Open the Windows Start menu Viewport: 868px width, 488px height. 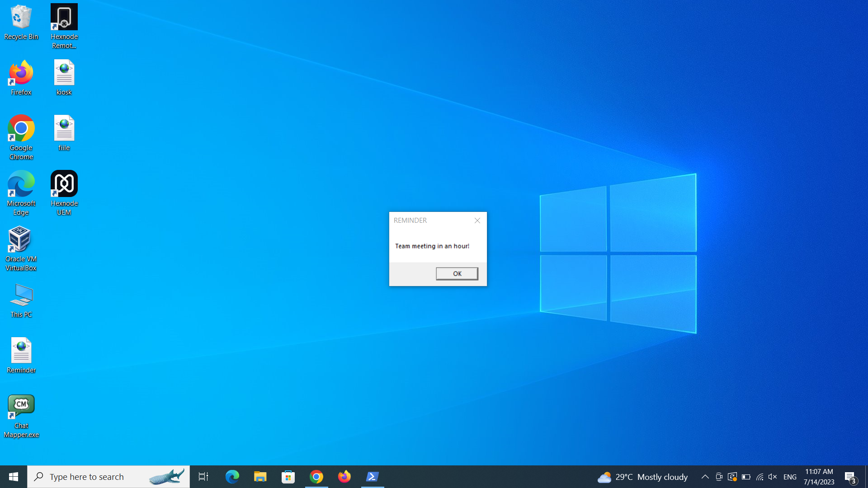pyautogui.click(x=14, y=477)
